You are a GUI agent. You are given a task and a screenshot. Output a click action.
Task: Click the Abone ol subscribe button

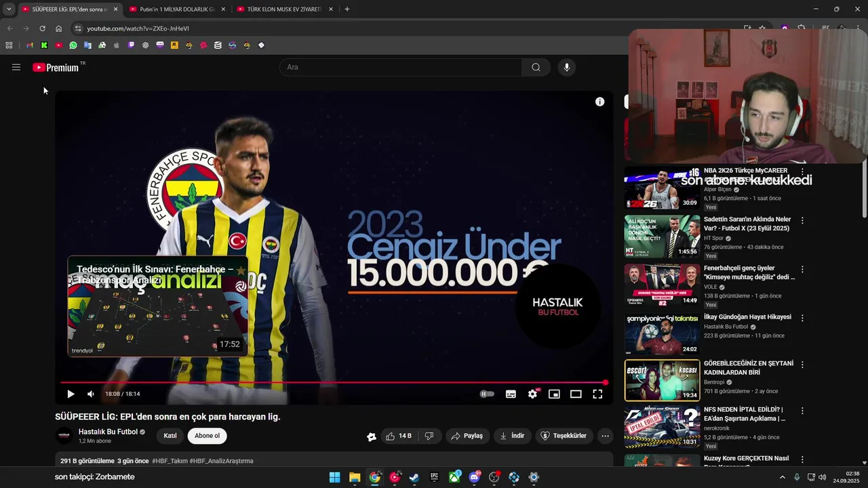(x=207, y=436)
